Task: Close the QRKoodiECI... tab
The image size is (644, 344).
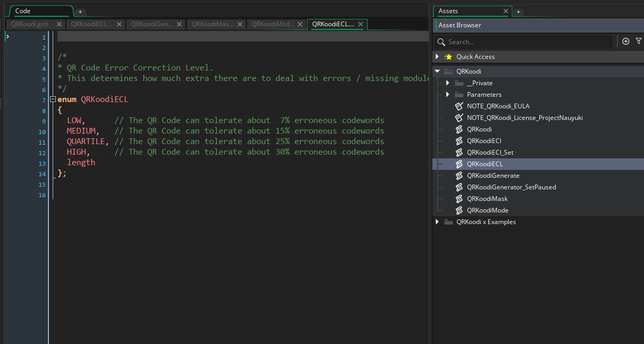Action: 119,24
